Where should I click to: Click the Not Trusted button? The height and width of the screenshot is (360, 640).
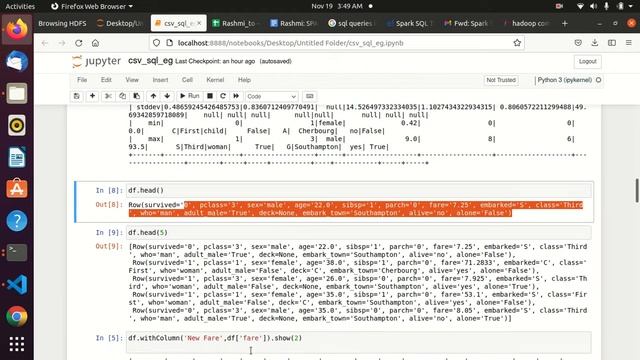point(501,80)
